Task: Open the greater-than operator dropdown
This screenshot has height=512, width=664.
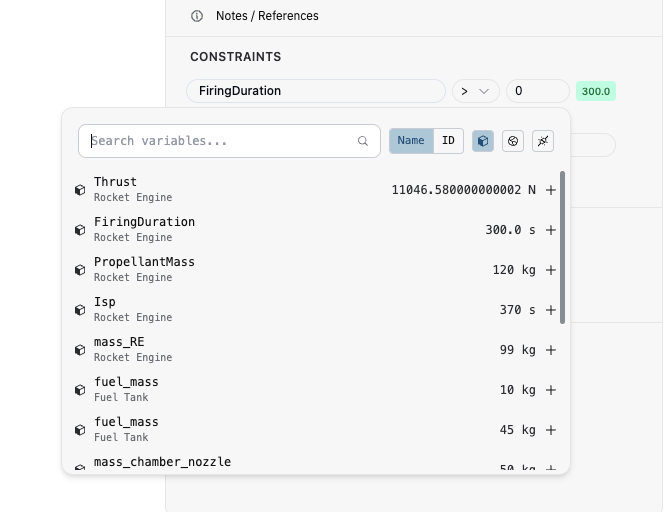Action: pos(476,91)
